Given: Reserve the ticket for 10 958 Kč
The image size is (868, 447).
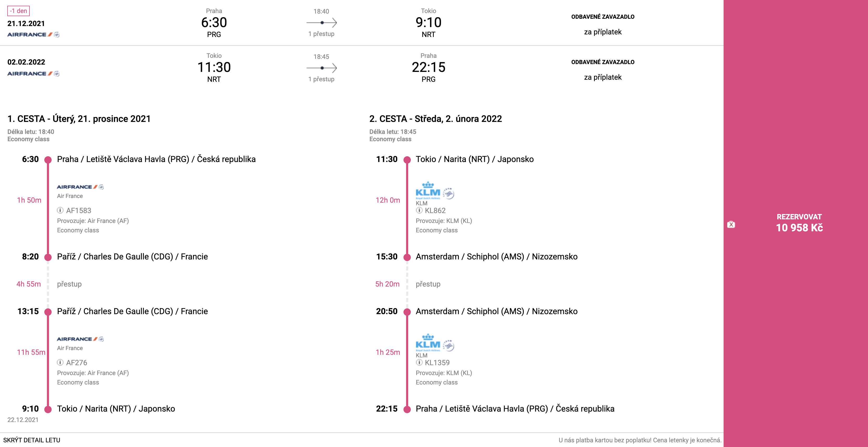Looking at the screenshot, I should click(x=799, y=223).
